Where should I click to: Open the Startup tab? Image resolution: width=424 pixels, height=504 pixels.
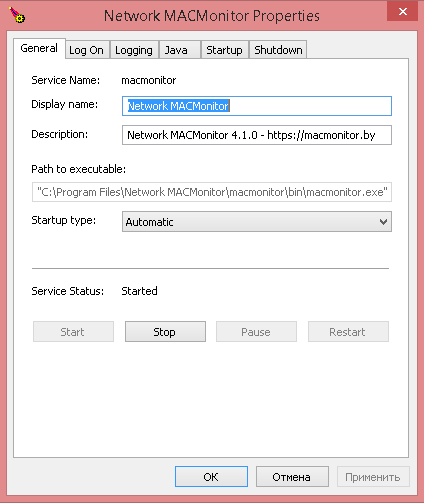pyautogui.click(x=224, y=50)
